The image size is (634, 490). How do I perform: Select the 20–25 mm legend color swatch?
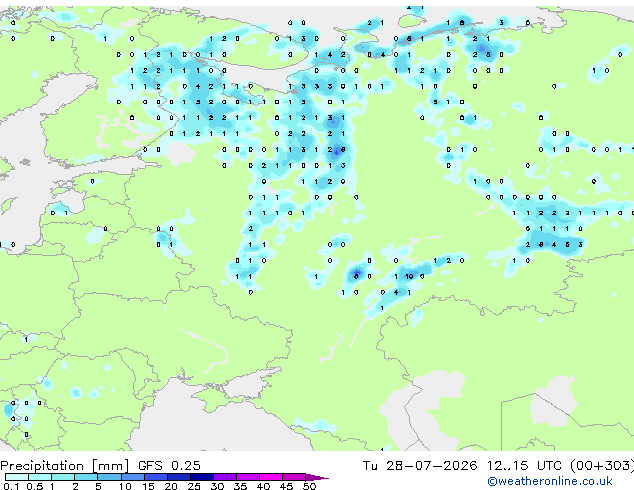click(x=178, y=477)
